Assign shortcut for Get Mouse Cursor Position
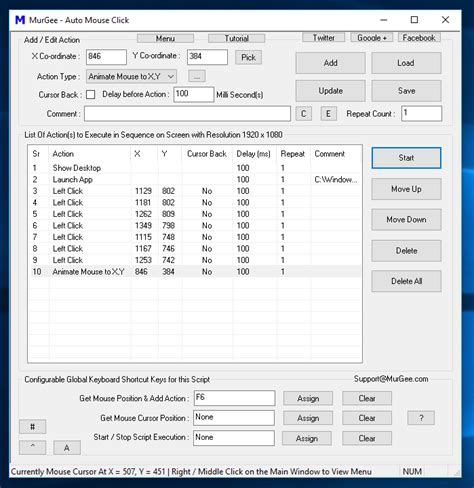 (308, 418)
